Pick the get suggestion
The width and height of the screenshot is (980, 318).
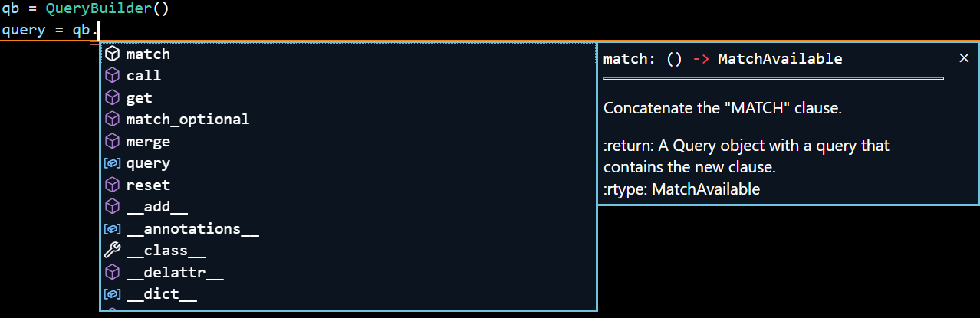[x=140, y=98]
